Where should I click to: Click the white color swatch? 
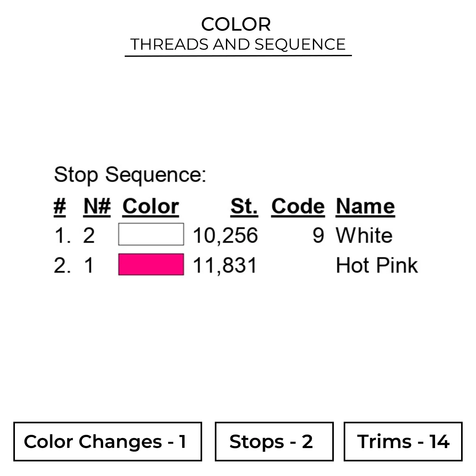[151, 235]
